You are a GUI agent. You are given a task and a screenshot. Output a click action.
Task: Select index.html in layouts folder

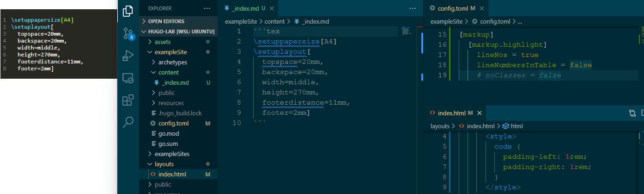pyautogui.click(x=178, y=174)
